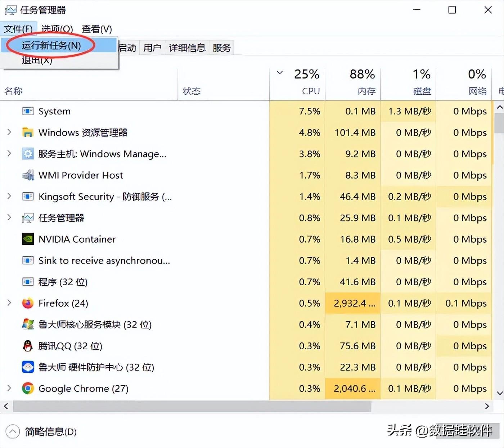
Task: Click the horizontal scrollbar right arrow
Action: (x=487, y=406)
